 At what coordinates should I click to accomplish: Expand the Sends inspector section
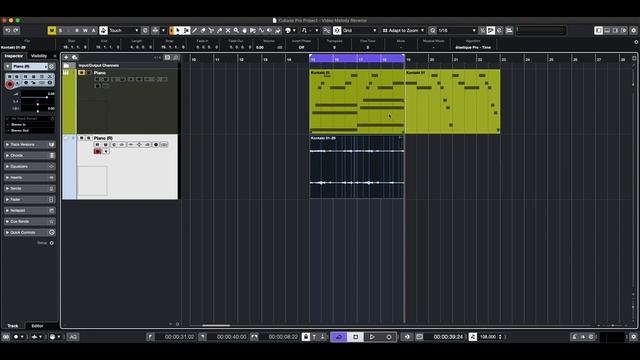click(29, 189)
